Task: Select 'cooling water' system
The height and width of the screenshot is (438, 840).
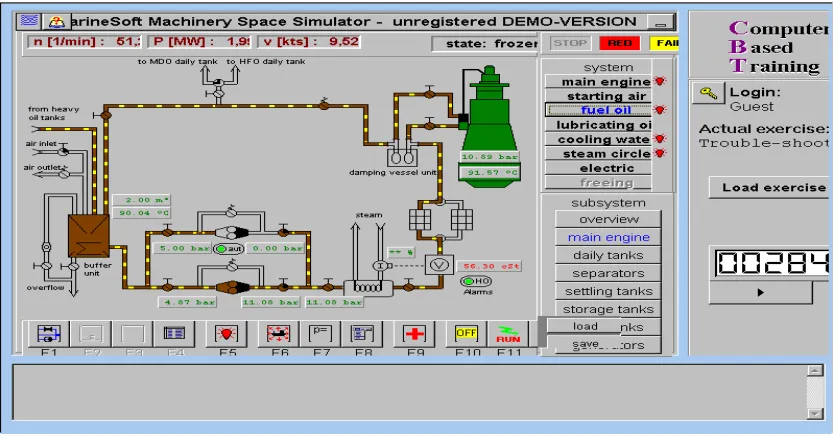Action: pos(598,139)
